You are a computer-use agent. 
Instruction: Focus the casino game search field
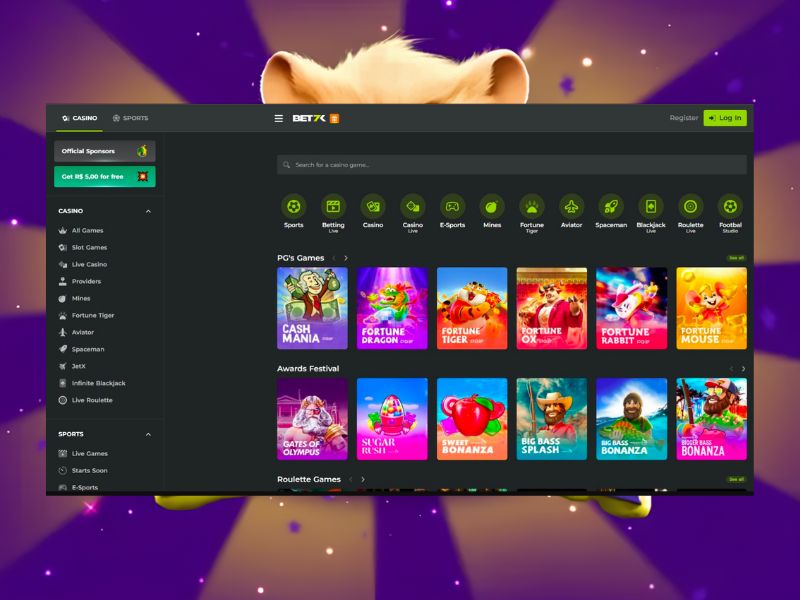tap(512, 165)
